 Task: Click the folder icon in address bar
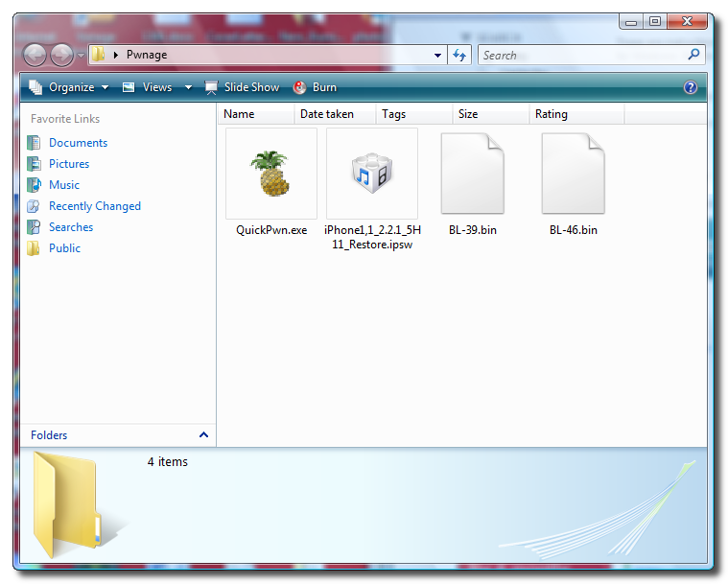coord(98,55)
